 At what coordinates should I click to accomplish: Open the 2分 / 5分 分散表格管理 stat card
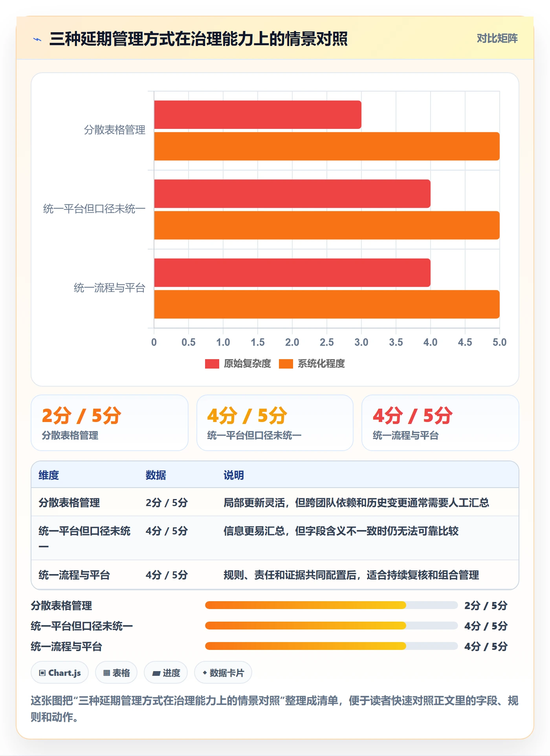tap(110, 423)
